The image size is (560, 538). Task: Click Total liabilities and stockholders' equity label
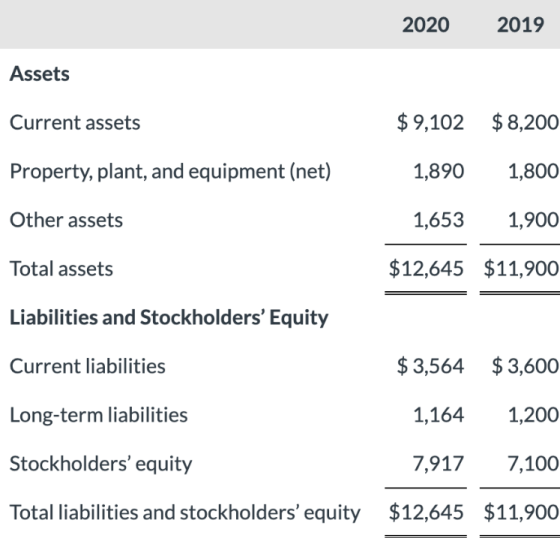point(185,513)
